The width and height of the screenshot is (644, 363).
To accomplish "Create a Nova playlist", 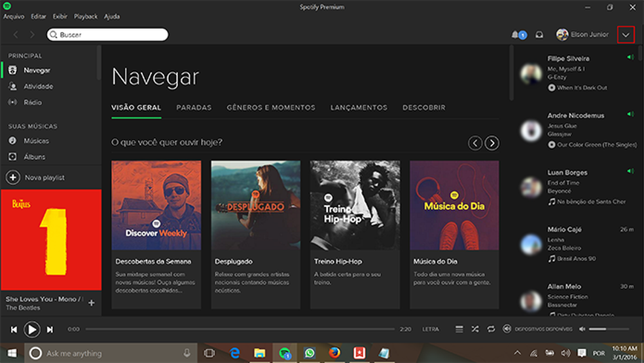I will [35, 178].
